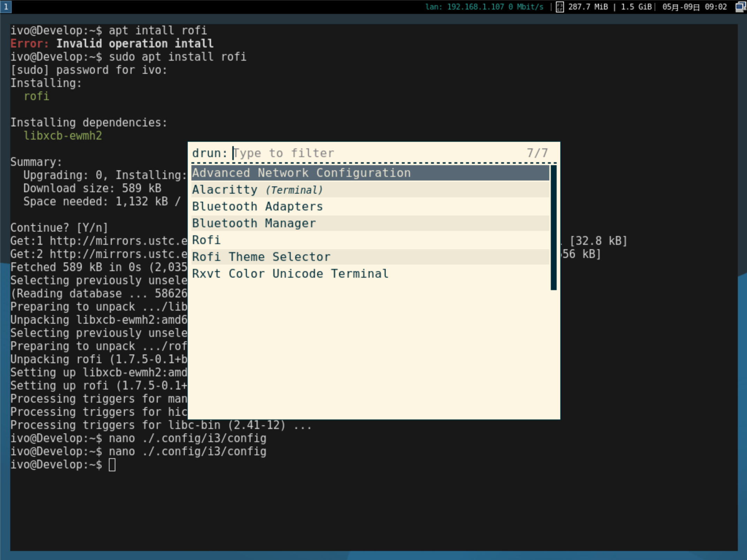Click the drun: prompt label
The height and width of the screenshot is (560, 747).
[209, 153]
